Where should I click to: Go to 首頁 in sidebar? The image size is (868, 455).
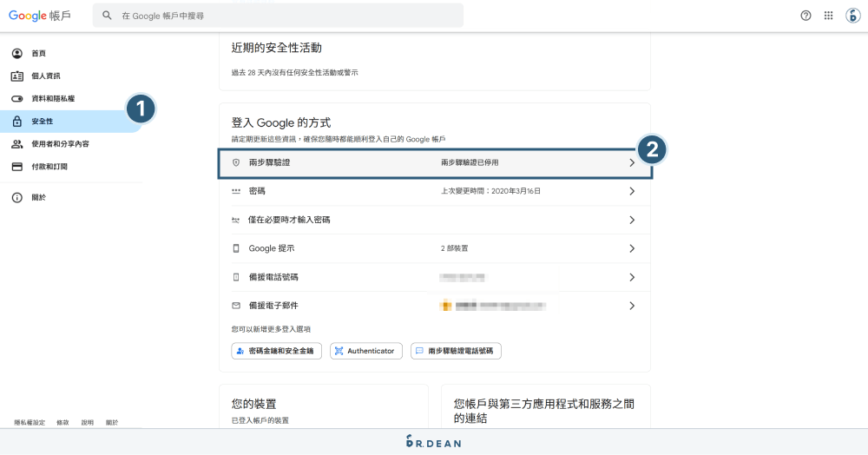38,53
